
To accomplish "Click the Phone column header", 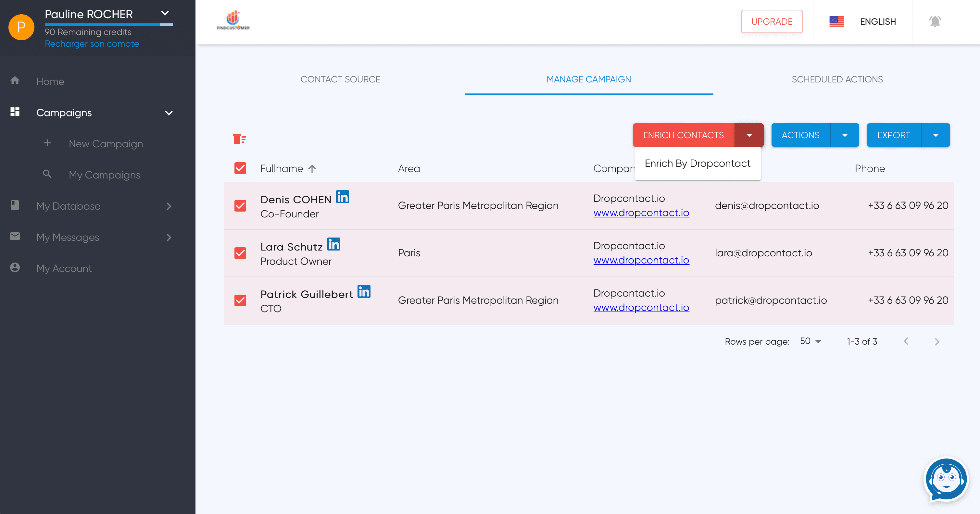I will (870, 168).
